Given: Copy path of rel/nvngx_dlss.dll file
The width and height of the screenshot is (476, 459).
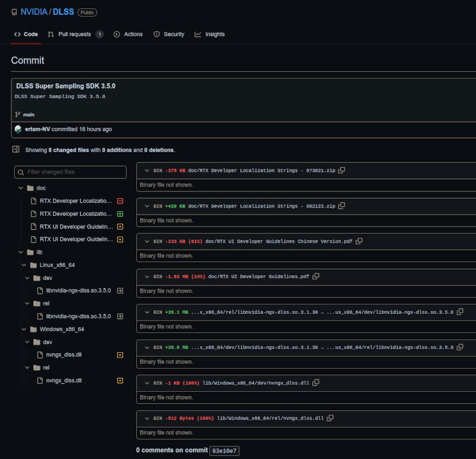Looking at the screenshot, I should point(328,418).
